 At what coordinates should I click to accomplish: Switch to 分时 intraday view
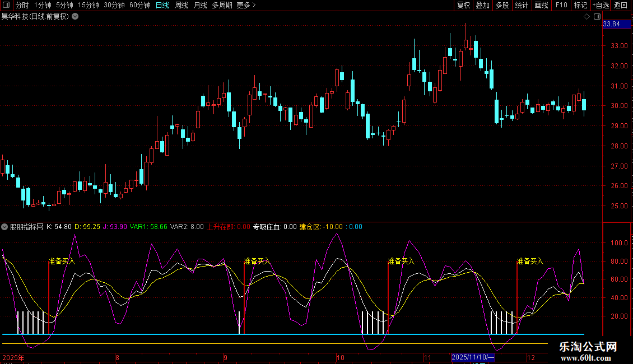pyautogui.click(x=22, y=6)
